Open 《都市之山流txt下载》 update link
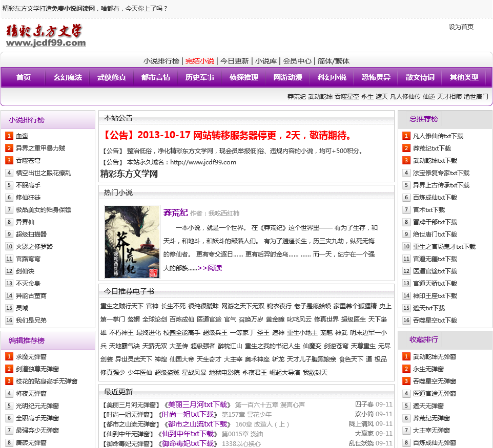This screenshot has width=493, height=448. (x=197, y=424)
